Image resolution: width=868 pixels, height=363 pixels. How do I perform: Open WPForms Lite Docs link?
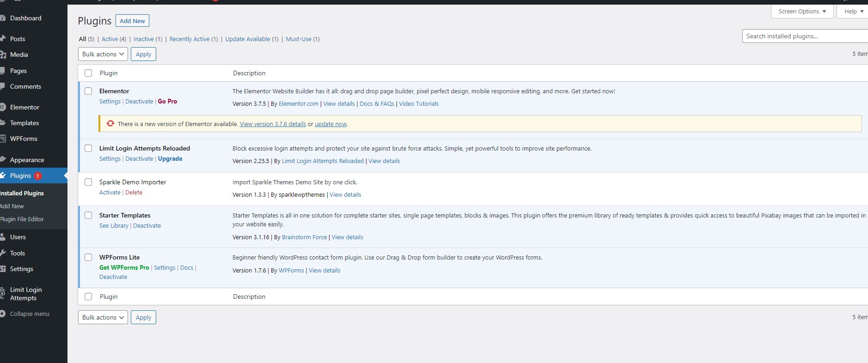click(187, 268)
